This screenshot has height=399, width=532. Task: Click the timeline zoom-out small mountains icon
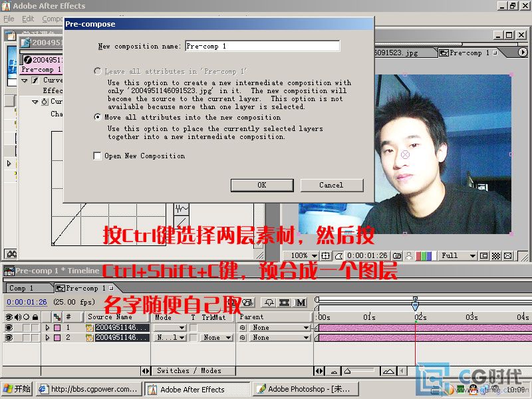(334, 371)
